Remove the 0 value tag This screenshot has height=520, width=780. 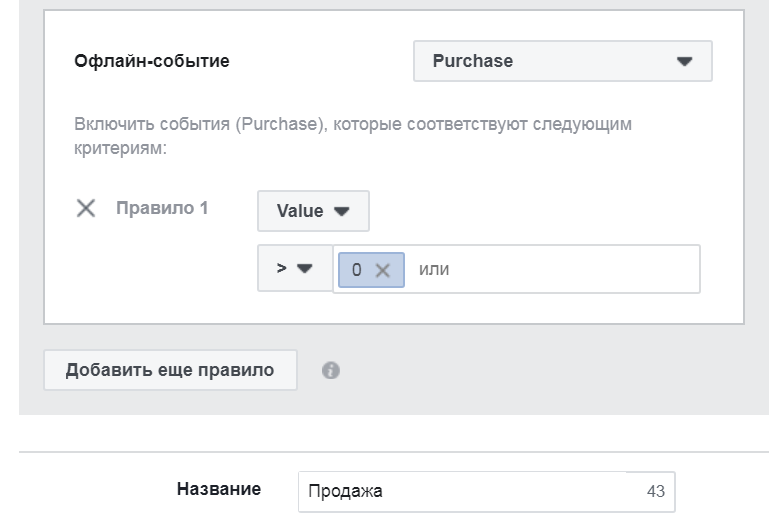point(383,270)
